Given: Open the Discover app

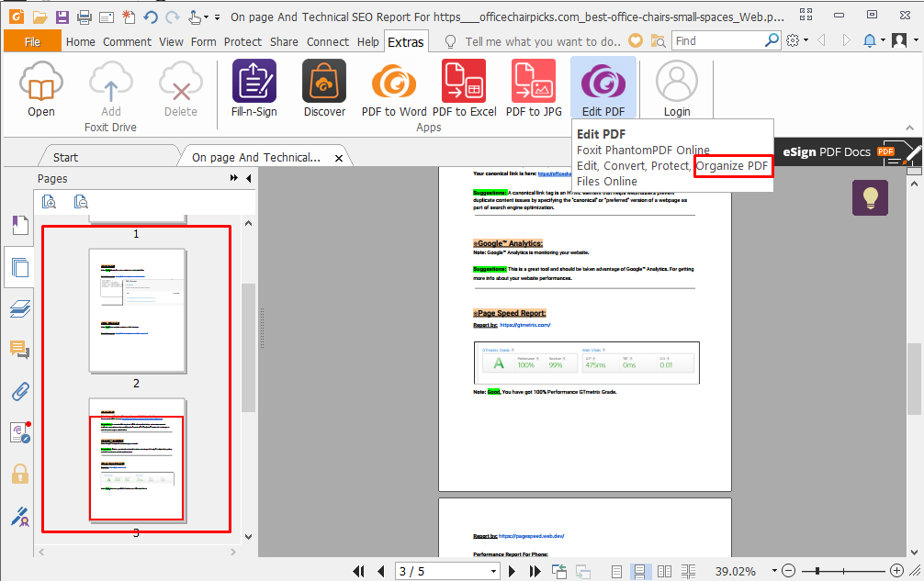Looking at the screenshot, I should [324, 88].
